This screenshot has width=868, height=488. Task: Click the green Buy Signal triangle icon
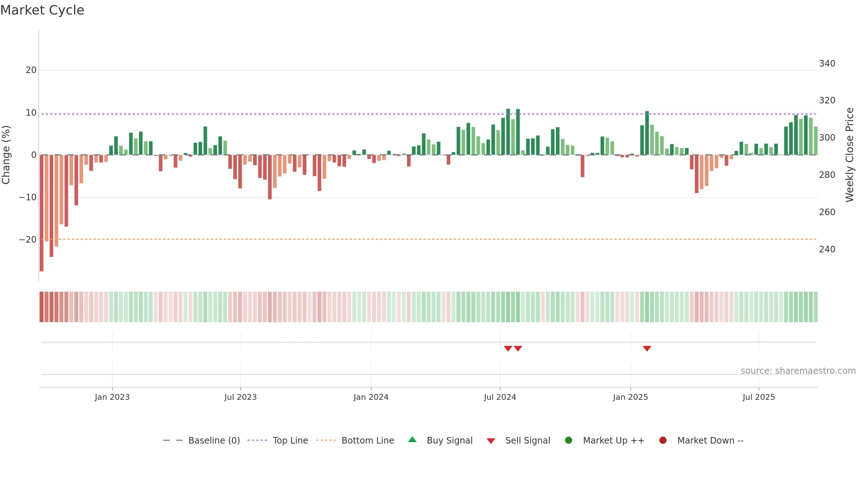(x=412, y=440)
